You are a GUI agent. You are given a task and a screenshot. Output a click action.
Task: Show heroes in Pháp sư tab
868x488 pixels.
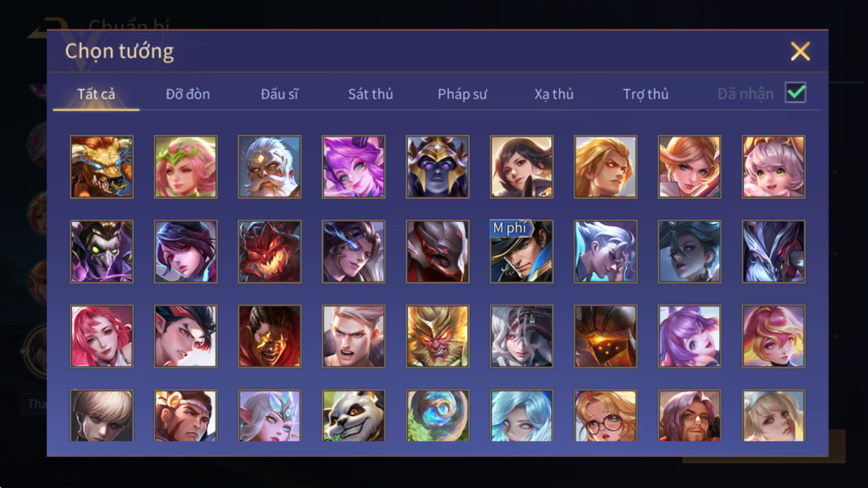[x=462, y=94]
